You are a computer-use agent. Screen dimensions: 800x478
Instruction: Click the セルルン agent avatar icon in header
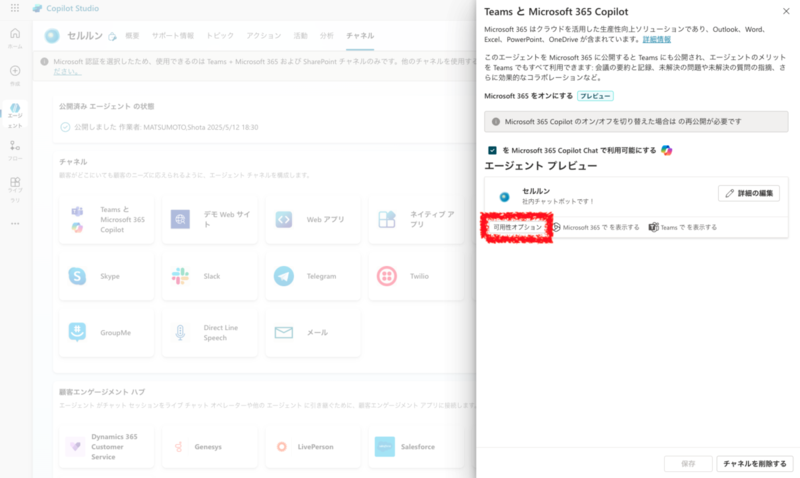click(52, 36)
